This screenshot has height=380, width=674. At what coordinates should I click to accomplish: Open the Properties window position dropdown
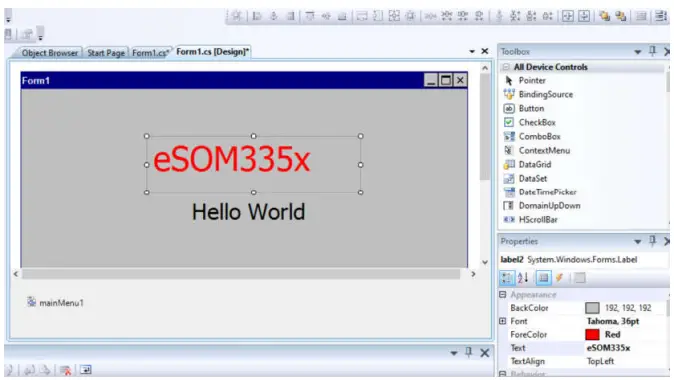click(637, 242)
